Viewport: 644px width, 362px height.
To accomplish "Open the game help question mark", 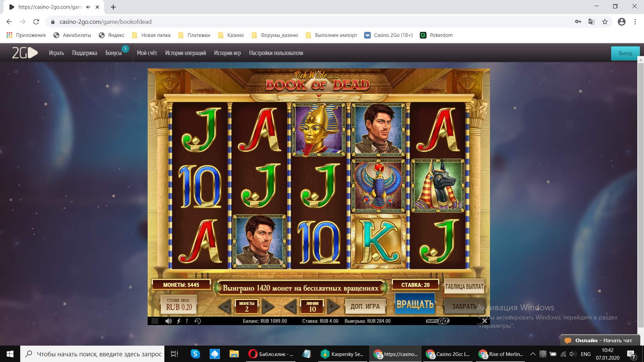I will pyautogui.click(x=187, y=321).
